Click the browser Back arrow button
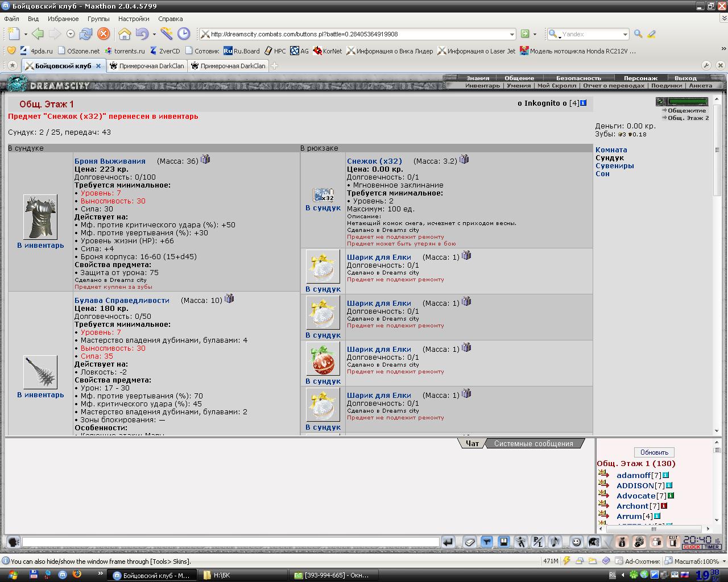 [x=38, y=34]
